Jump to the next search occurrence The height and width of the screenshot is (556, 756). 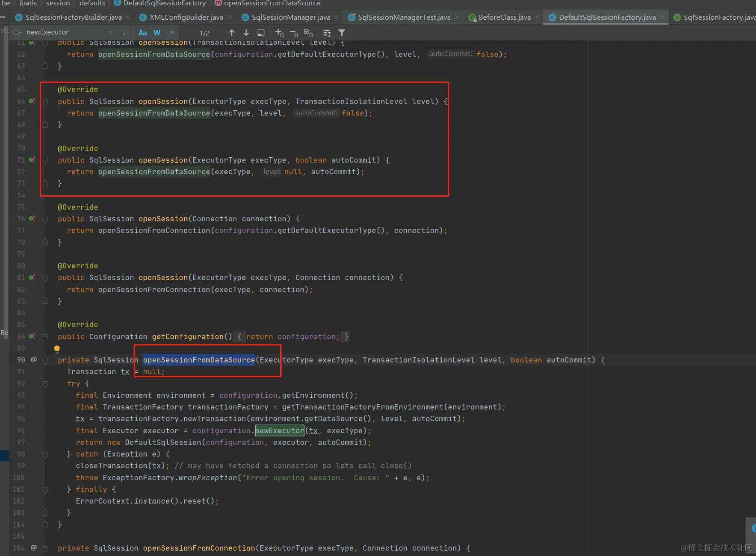(x=246, y=33)
